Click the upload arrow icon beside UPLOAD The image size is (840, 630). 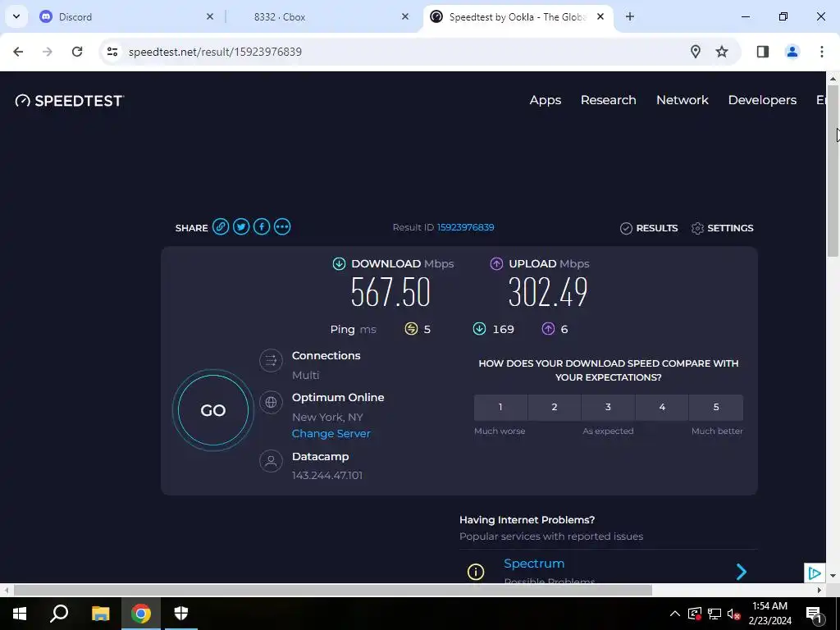tap(496, 263)
